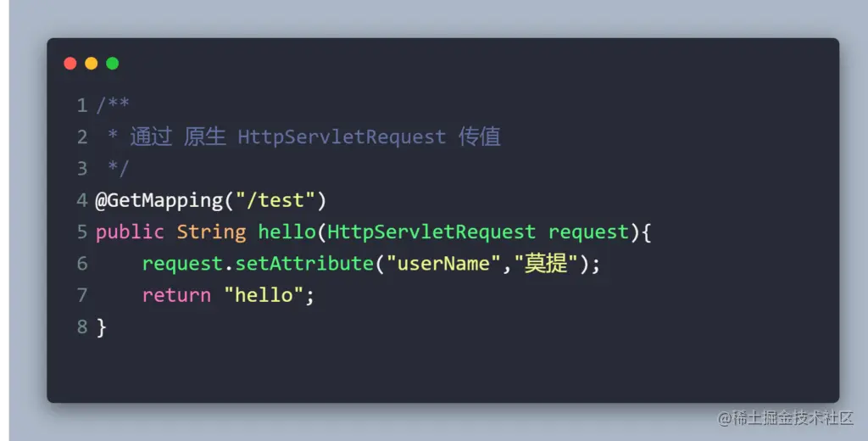Click the yellow minimize dot

[x=92, y=64]
